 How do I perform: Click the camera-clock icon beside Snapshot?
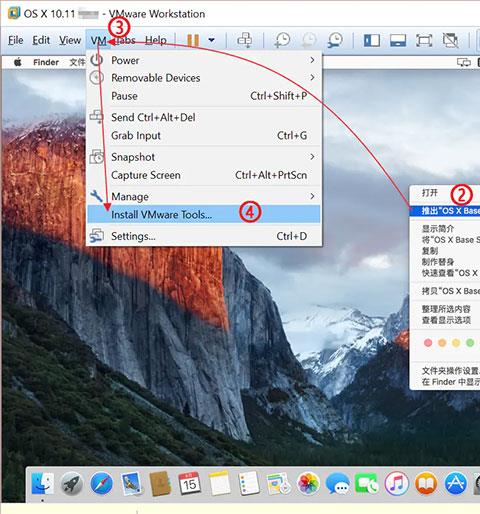pyautogui.click(x=97, y=157)
